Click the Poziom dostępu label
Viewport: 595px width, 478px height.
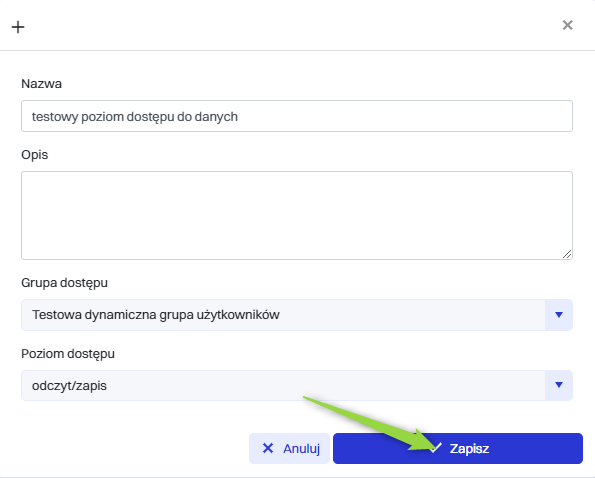[68, 354]
